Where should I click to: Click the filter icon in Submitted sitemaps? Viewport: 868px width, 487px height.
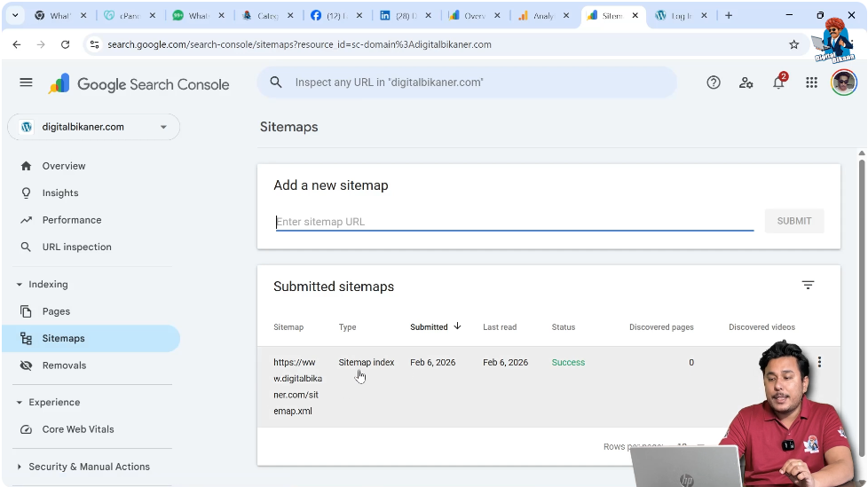pyautogui.click(x=808, y=285)
